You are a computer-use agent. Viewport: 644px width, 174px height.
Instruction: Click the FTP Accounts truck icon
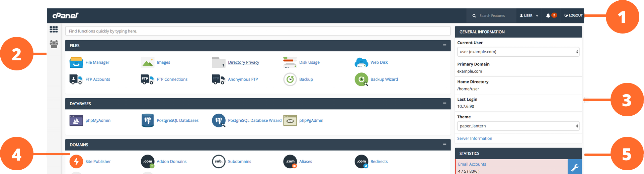pos(76,79)
